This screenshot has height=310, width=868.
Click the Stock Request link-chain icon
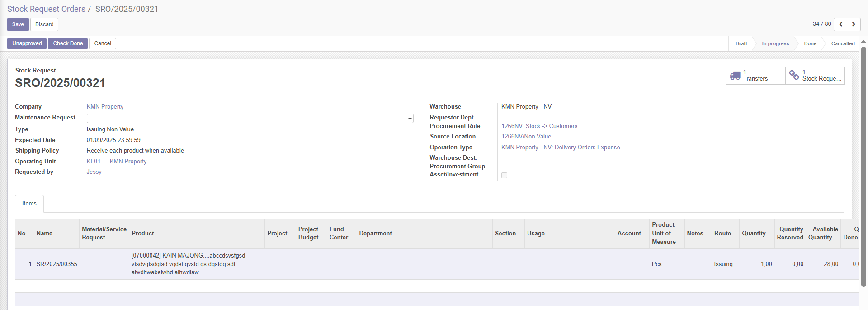pyautogui.click(x=794, y=75)
